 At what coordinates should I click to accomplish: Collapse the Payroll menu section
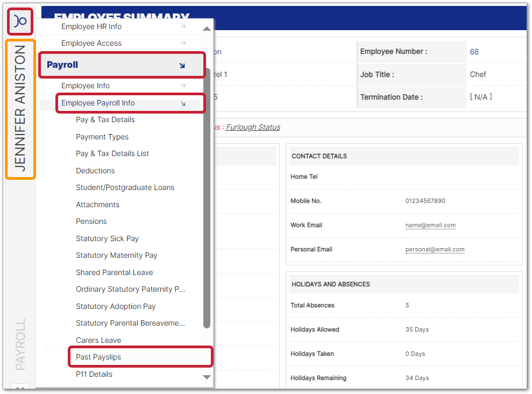(x=182, y=65)
